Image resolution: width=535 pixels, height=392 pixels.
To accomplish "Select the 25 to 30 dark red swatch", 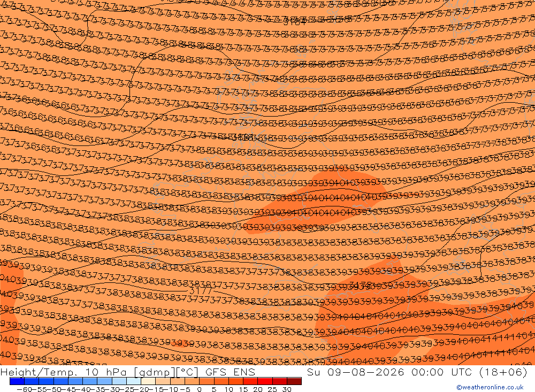I will click(x=279, y=381).
